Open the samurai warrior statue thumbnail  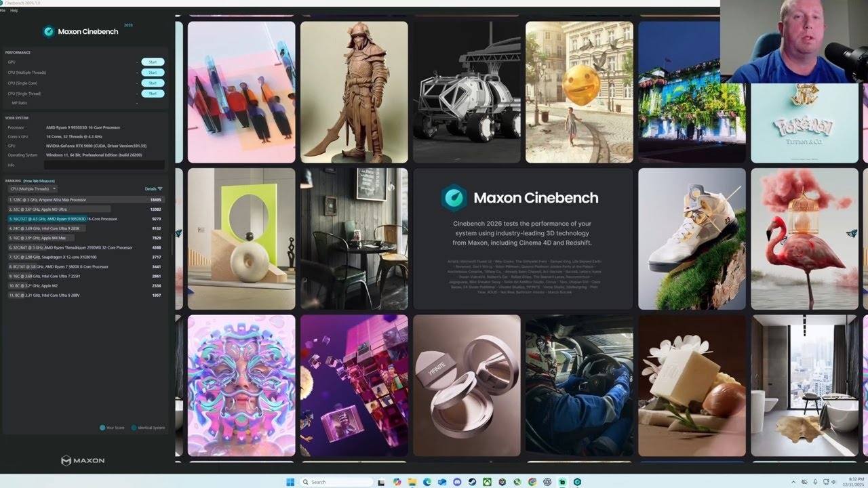(x=354, y=92)
